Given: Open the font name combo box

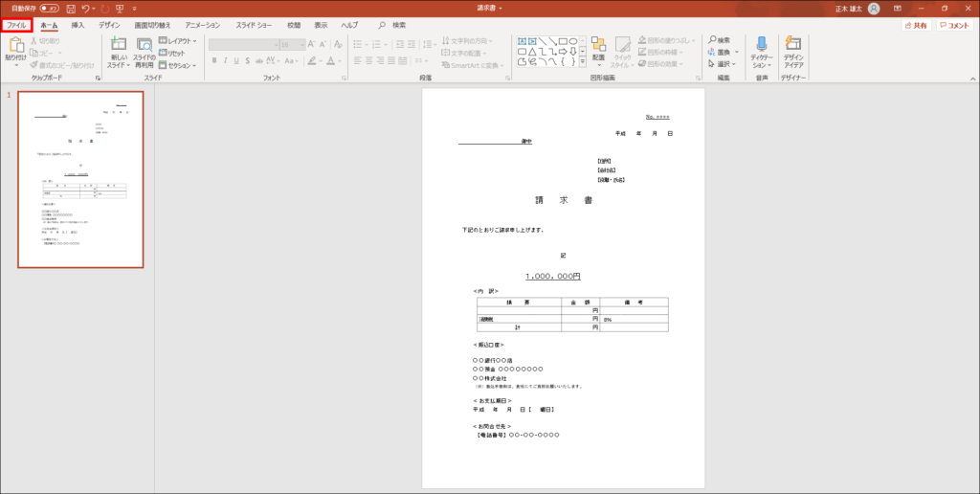Looking at the screenshot, I should coord(244,45).
